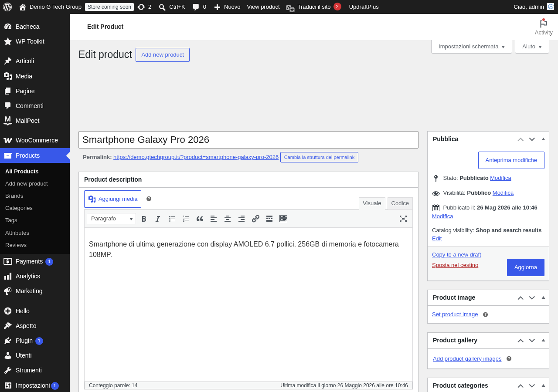
Task: Collapse the Pubblica panel
Action: [x=543, y=139]
